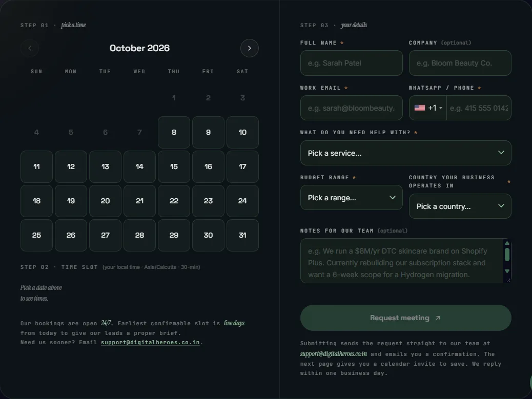Select October 14 on the calendar
The height and width of the screenshot is (399, 532).
click(139, 166)
